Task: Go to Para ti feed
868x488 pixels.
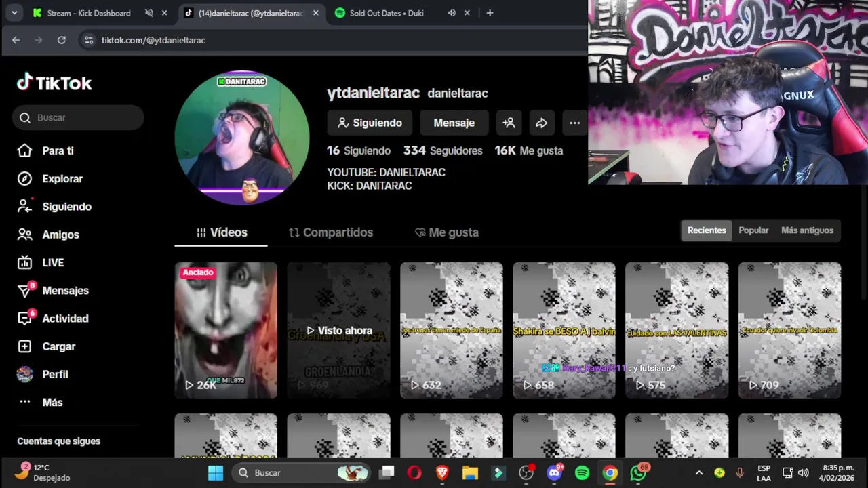Action: pos(45,150)
